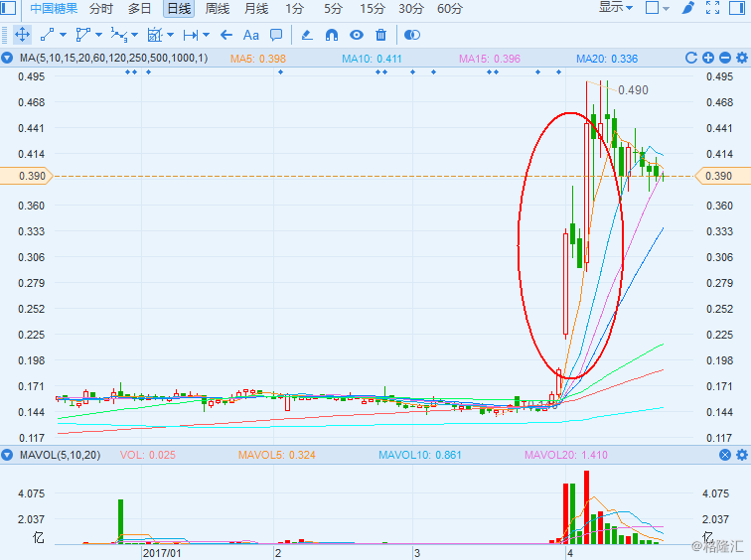Select the left arrow marker tool

[226, 35]
